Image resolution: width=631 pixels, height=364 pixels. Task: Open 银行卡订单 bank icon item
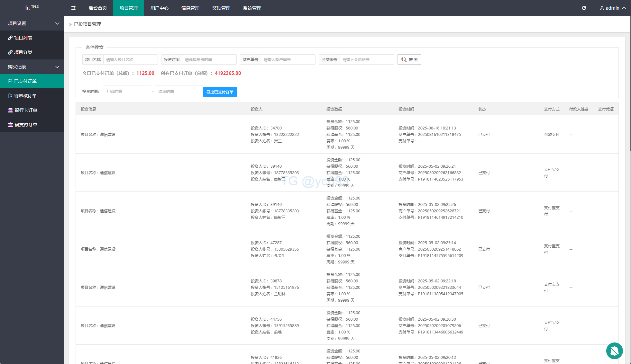point(26,110)
